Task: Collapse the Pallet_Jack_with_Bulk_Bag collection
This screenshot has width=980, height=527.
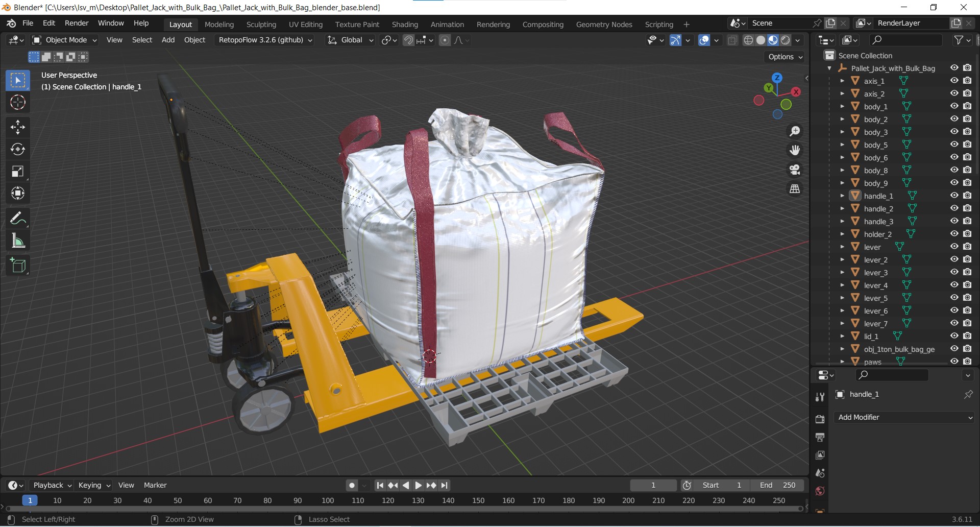Action: (x=829, y=68)
